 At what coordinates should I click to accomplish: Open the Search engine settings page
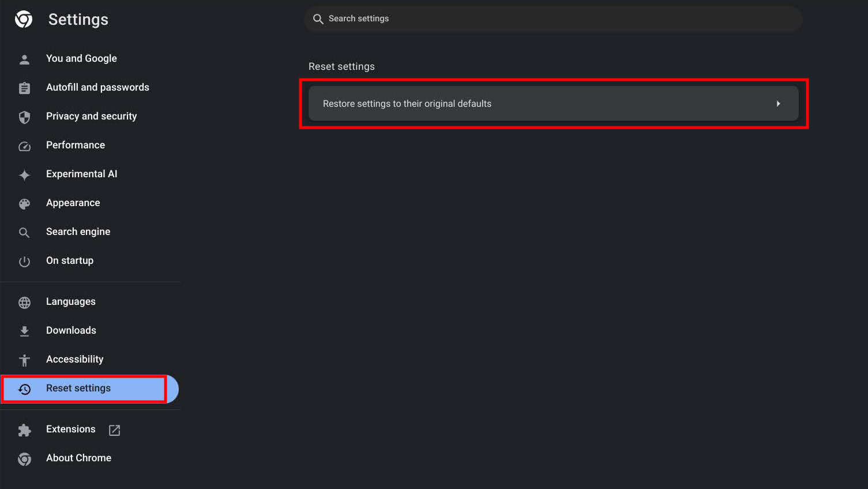pos(78,232)
